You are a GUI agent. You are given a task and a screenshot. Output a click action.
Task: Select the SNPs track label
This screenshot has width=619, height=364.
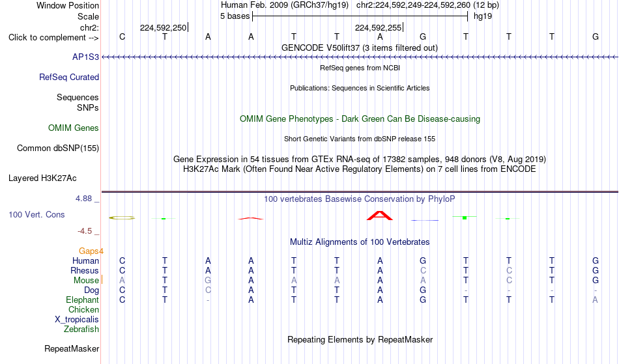tap(88, 107)
